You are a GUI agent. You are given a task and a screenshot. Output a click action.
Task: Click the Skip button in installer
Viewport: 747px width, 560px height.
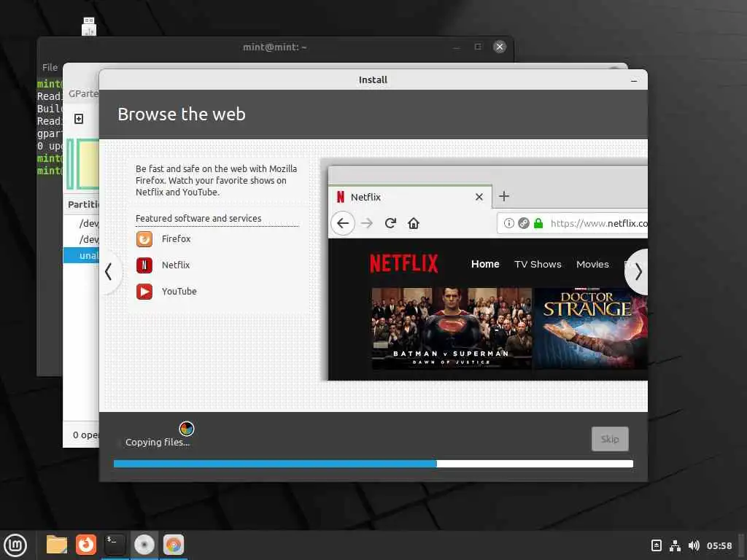pyautogui.click(x=610, y=439)
